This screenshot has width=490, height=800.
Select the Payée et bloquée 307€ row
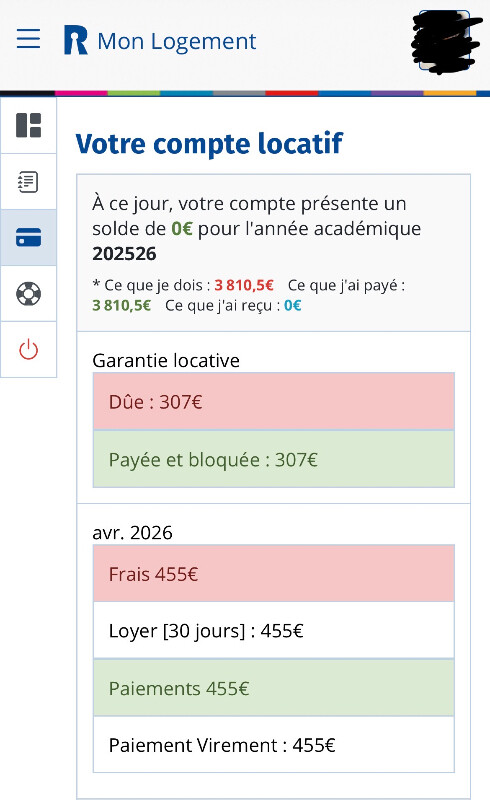coord(274,459)
